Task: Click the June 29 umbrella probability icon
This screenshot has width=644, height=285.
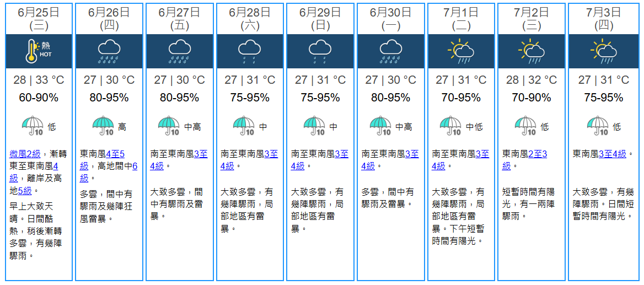Action: tap(314, 126)
